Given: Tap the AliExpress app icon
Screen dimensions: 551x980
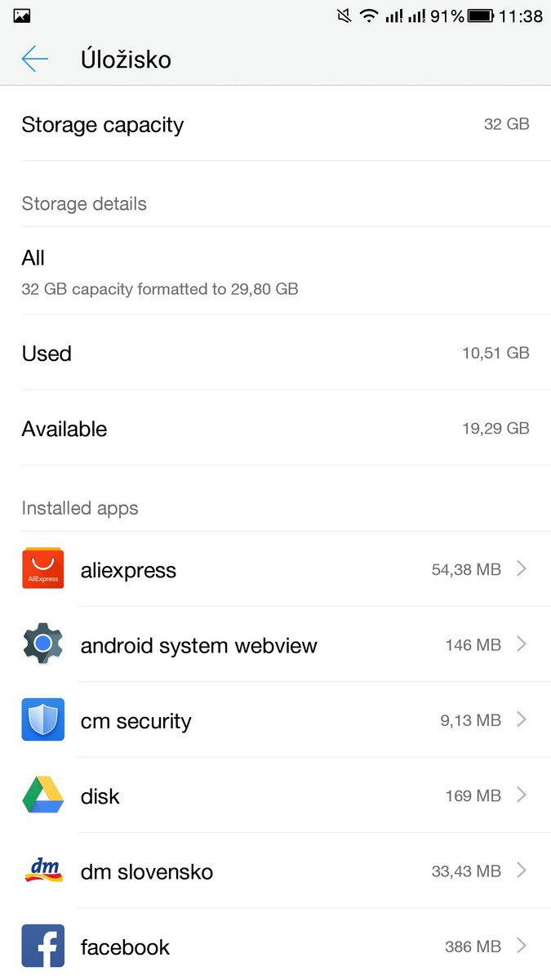Looking at the screenshot, I should [43, 569].
